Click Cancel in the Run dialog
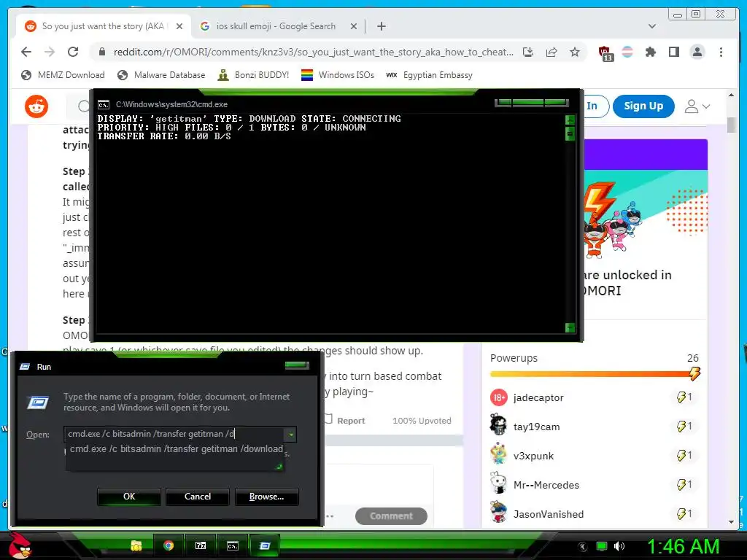 [197, 497]
